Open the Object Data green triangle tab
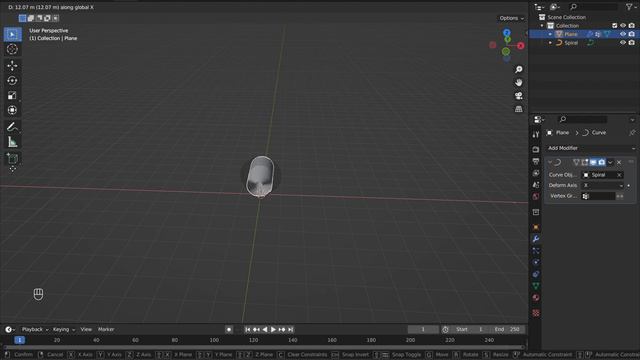This screenshot has width=640, height=360. [536, 286]
